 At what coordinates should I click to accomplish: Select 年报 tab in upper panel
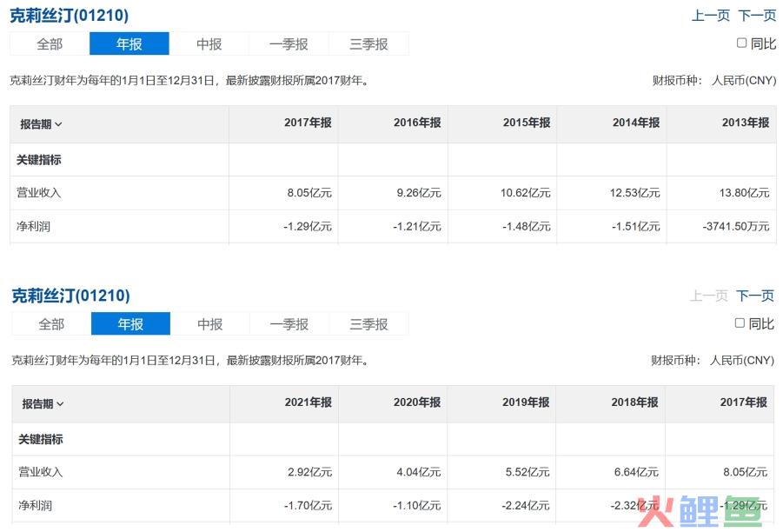coord(129,44)
